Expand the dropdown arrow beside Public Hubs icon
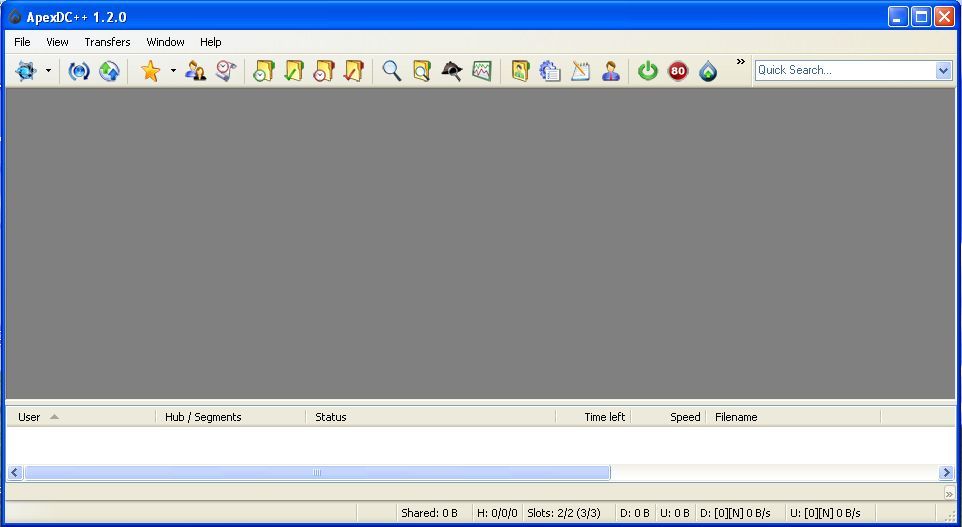The image size is (962, 527). tap(48, 71)
